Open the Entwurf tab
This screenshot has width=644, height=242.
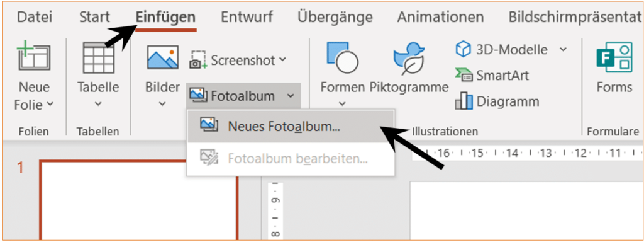pyautogui.click(x=247, y=17)
